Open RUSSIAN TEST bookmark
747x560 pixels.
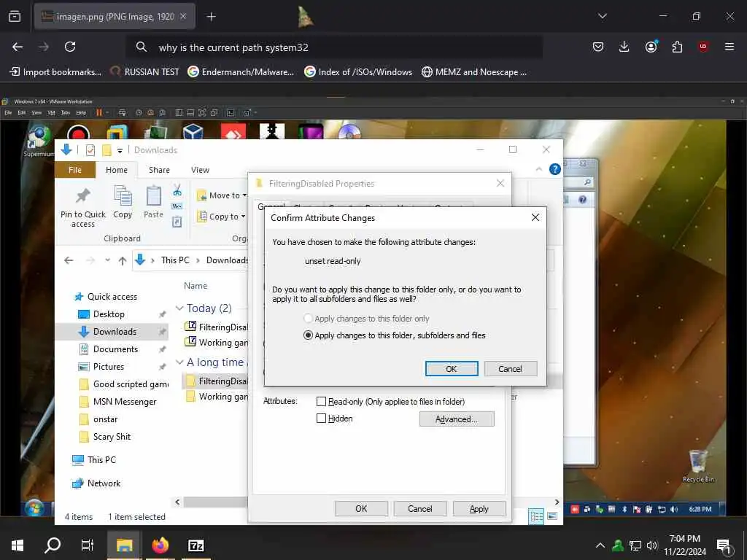coord(145,72)
